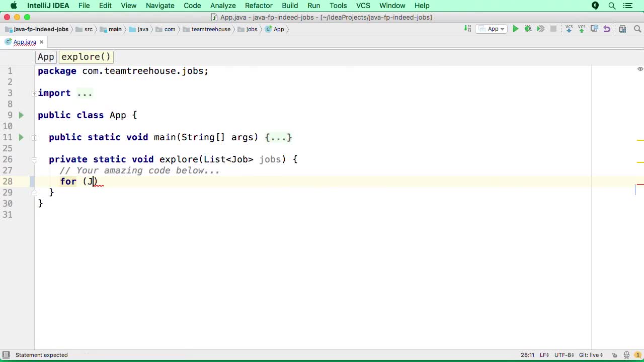Click the main breadcrumb folder
644x362 pixels.
[x=111, y=29]
